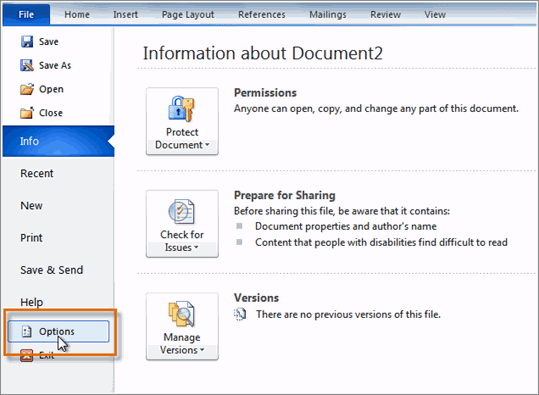539x395 pixels.
Task: Click the Open folder icon
Action: (27, 89)
